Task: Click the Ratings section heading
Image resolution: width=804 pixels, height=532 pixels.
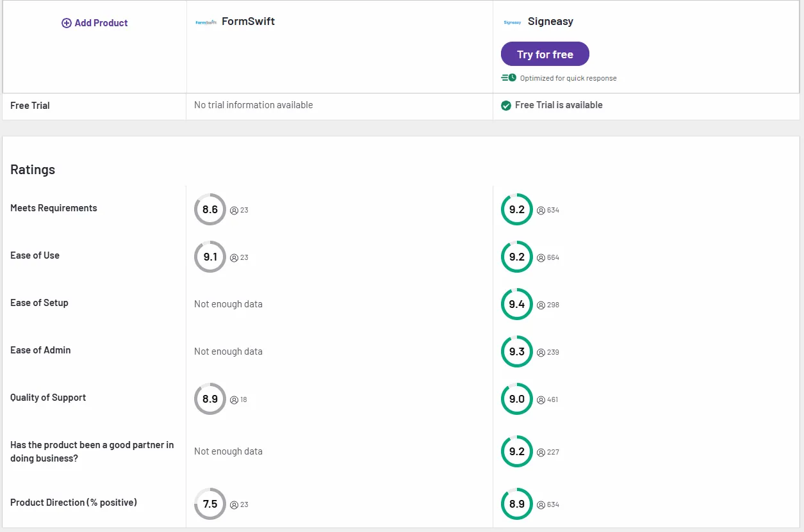Action: pos(33,170)
